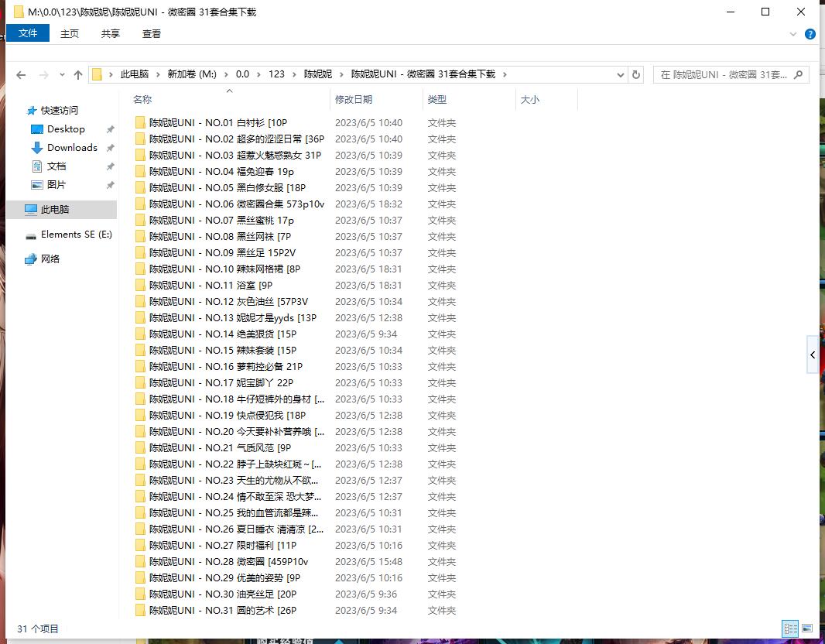
Task: Sort by the 大小 column header
Action: click(x=530, y=99)
